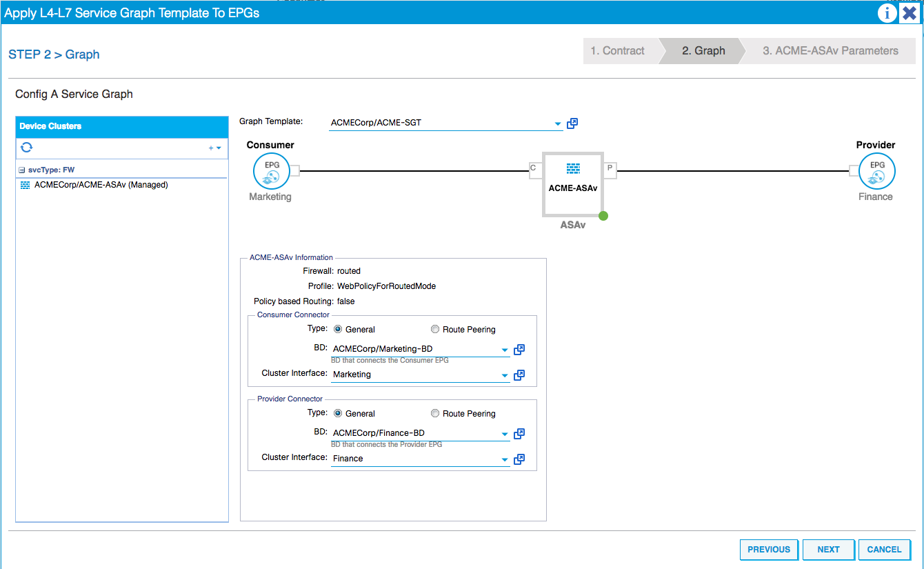Click the C consumer connector box

pos(534,170)
